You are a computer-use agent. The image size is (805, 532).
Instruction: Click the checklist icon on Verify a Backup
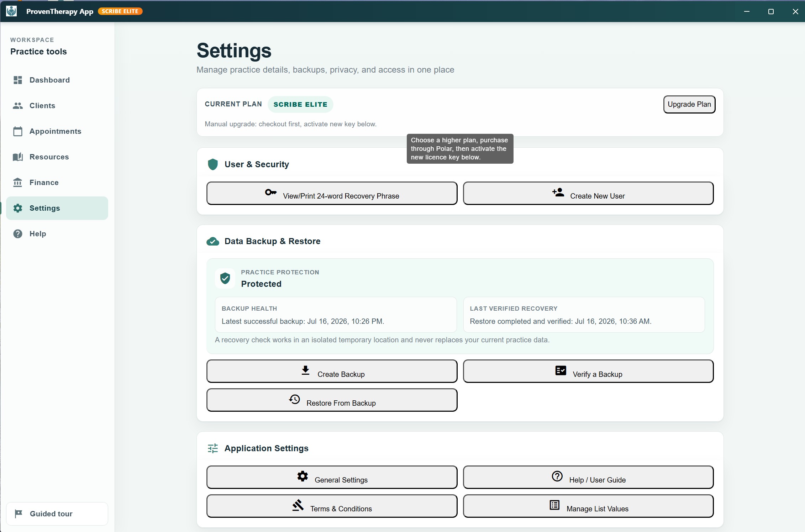pyautogui.click(x=561, y=370)
